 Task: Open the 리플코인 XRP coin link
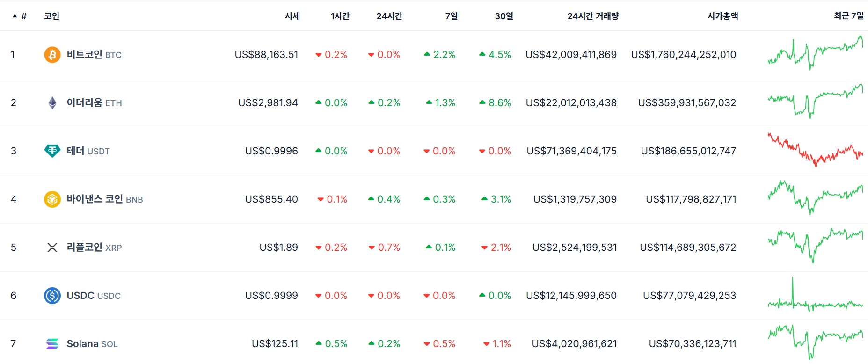(x=94, y=248)
